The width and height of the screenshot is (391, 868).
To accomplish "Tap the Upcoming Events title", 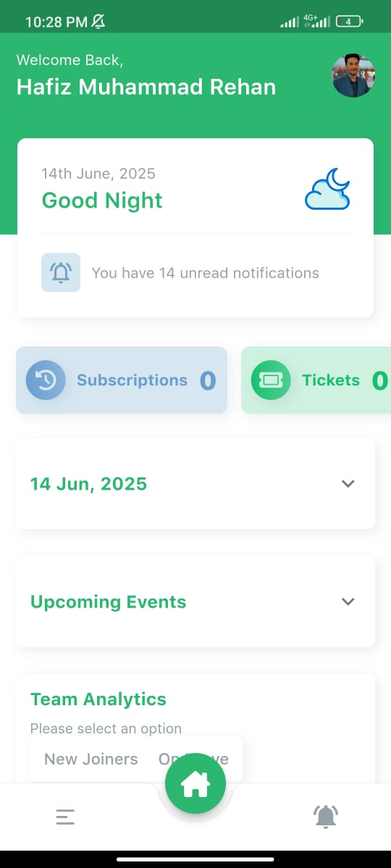I will coord(108,602).
